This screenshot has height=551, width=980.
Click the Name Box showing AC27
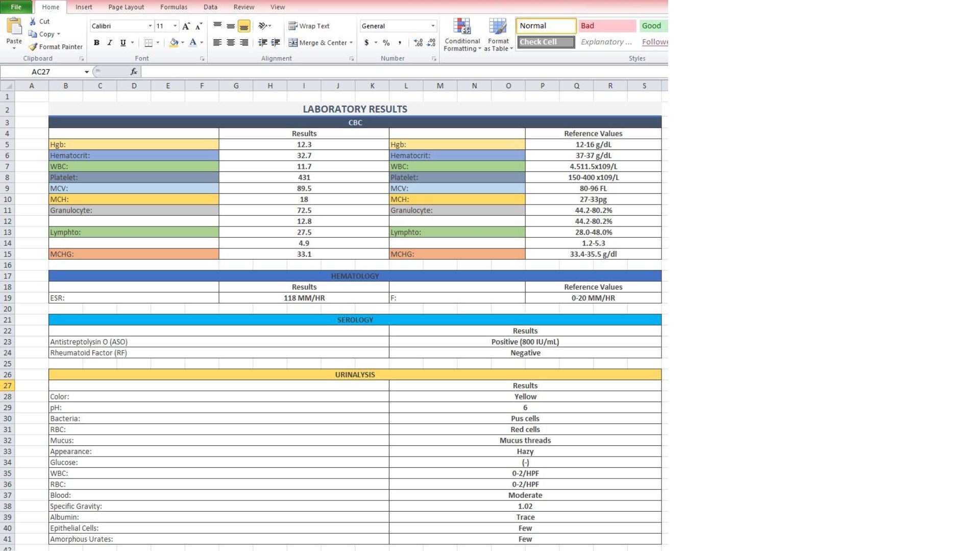41,72
